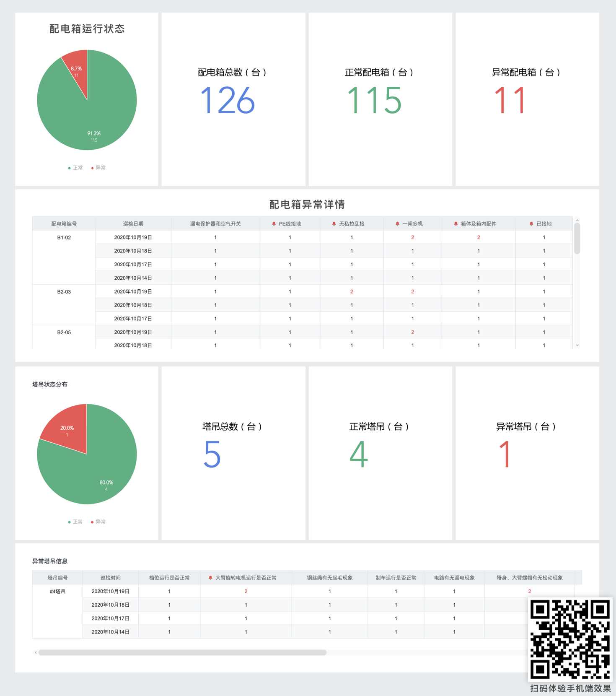Click the bell icon beside 一闸多机 header
The width and height of the screenshot is (616, 696).
pyautogui.click(x=397, y=224)
